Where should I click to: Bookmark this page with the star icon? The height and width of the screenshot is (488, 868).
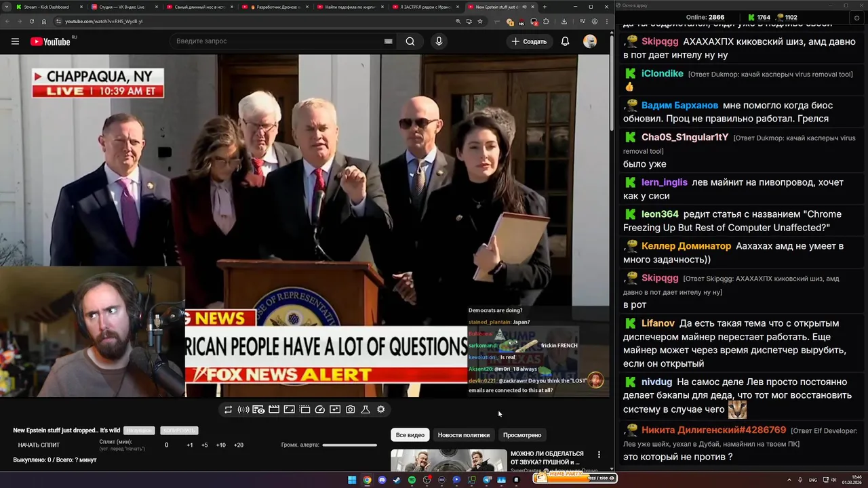(480, 21)
